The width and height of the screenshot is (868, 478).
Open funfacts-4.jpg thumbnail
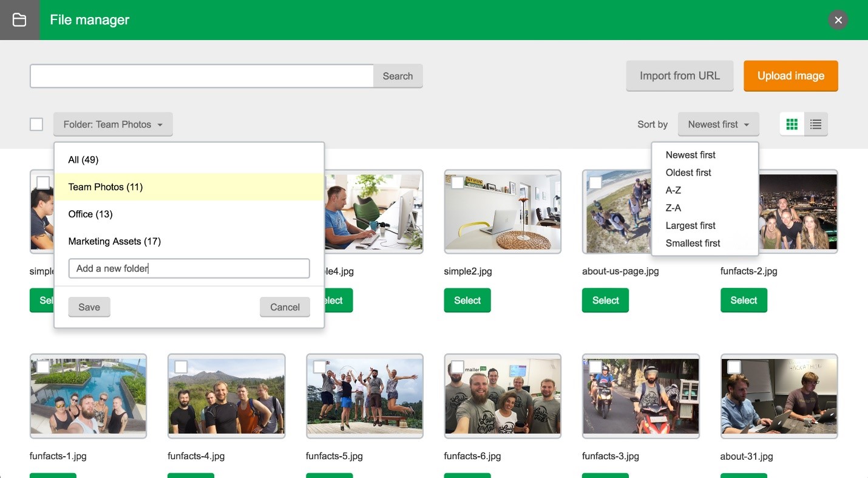(226, 396)
